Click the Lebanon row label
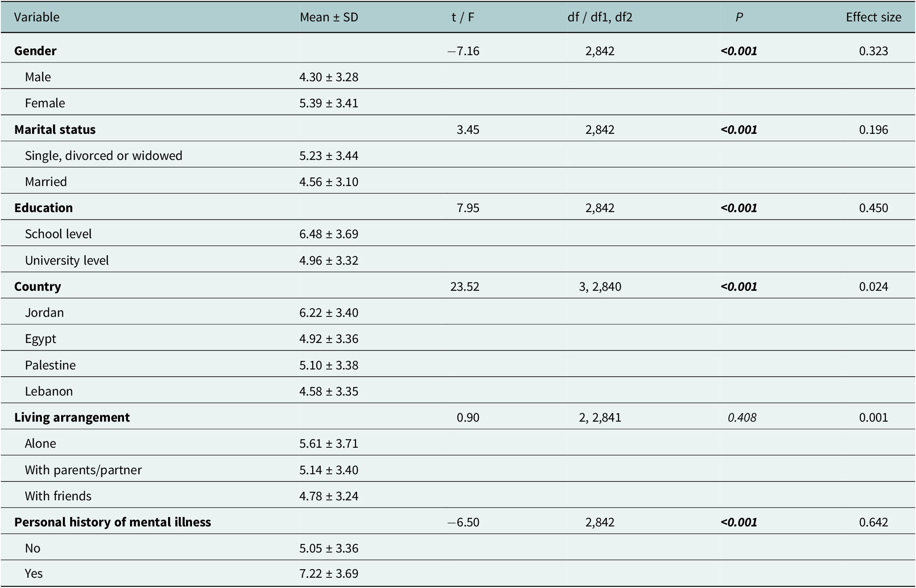The image size is (916, 588). 49,391
